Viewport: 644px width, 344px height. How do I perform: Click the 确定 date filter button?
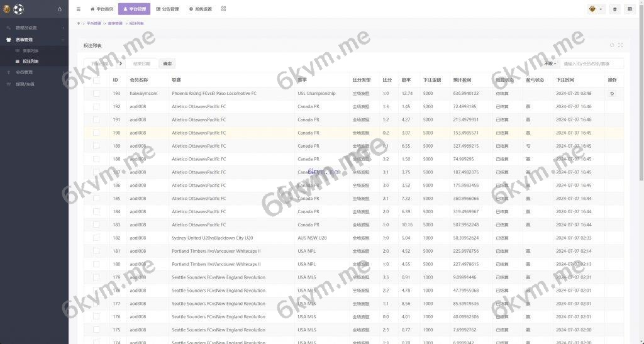167,64
